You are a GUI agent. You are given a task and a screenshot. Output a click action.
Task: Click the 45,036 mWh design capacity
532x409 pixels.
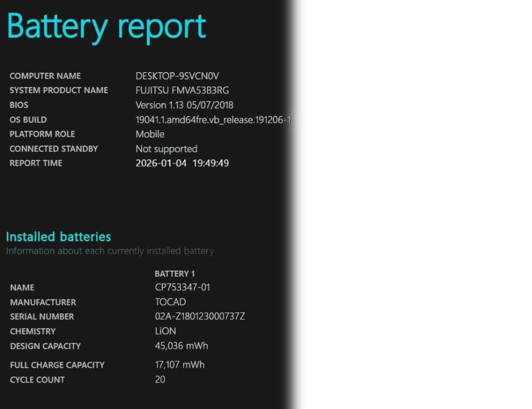[181, 346]
